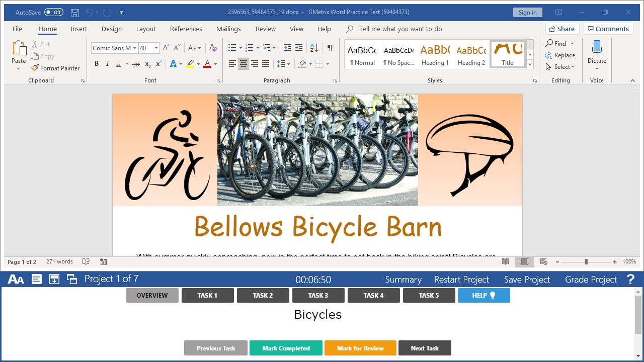Open the Bullets list dropdown arrow
The image size is (644, 362).
pyautogui.click(x=240, y=48)
